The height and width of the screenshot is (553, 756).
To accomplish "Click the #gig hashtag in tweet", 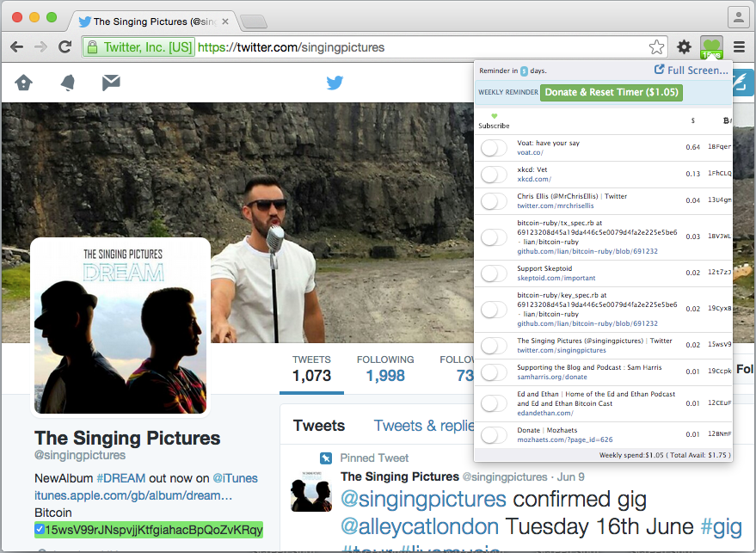I will point(722,526).
